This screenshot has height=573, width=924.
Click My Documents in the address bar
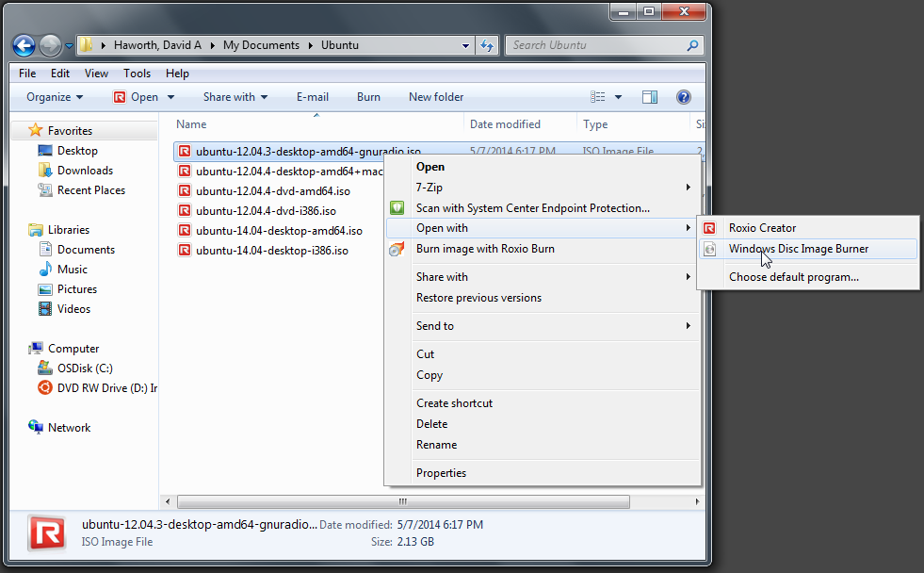[x=261, y=45]
